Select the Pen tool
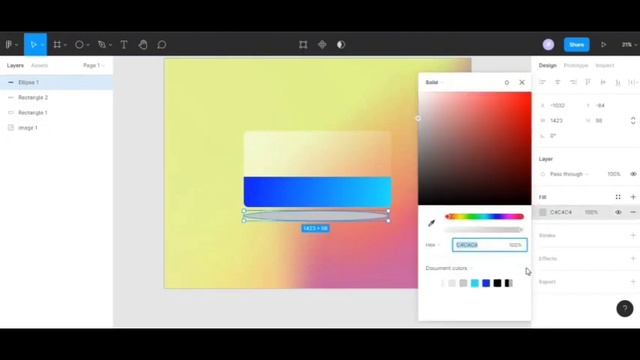The image size is (640, 360). coord(102,44)
